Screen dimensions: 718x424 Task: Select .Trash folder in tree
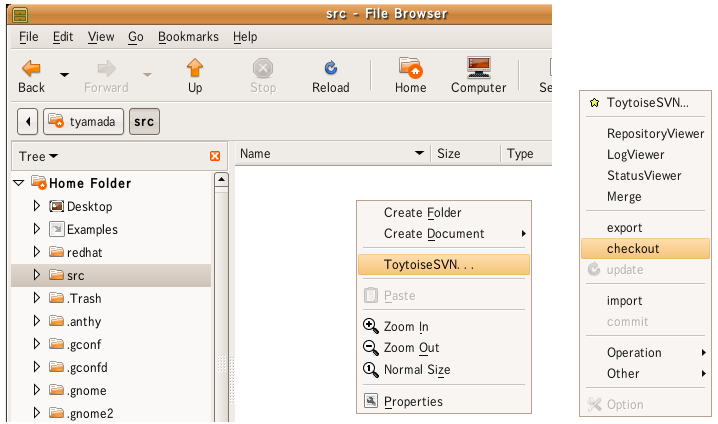[75, 299]
